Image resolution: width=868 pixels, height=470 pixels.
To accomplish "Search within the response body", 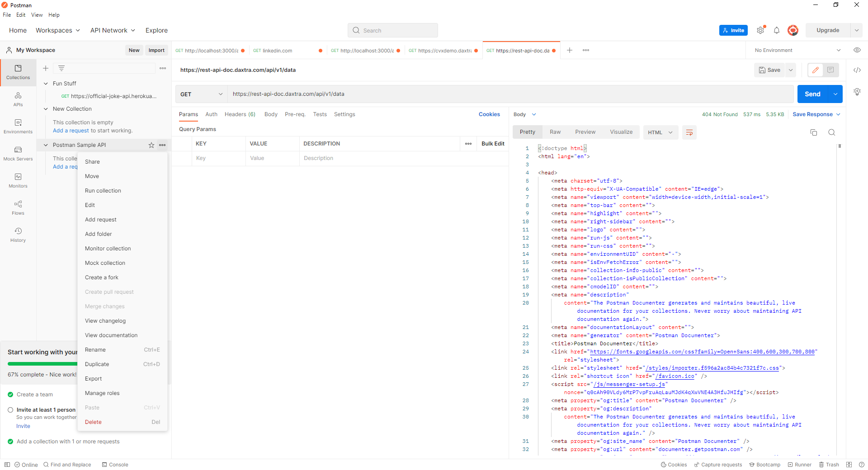I will point(831,132).
